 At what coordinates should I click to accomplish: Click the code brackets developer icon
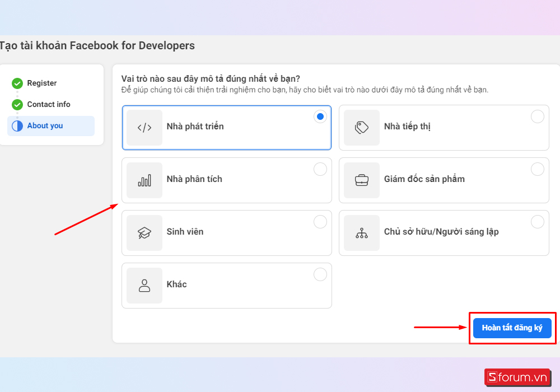[144, 128]
